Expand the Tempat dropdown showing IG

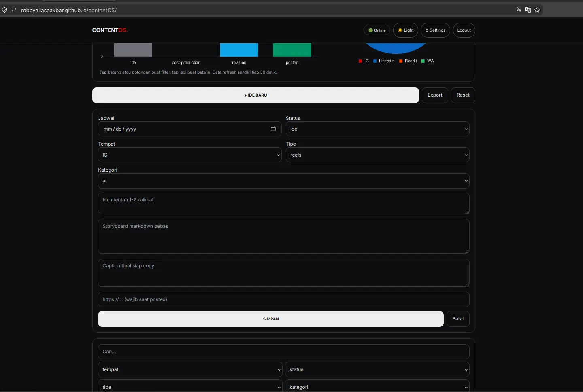[190, 155]
